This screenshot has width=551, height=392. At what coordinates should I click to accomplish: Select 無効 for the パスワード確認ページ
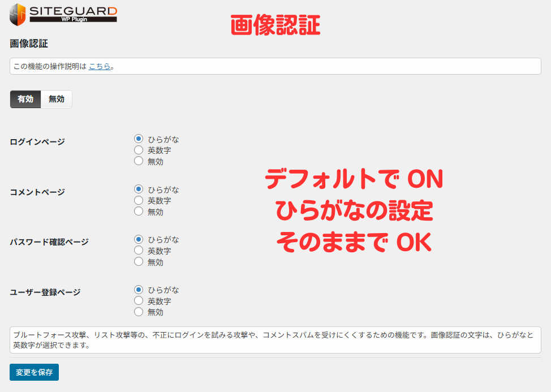(x=138, y=261)
